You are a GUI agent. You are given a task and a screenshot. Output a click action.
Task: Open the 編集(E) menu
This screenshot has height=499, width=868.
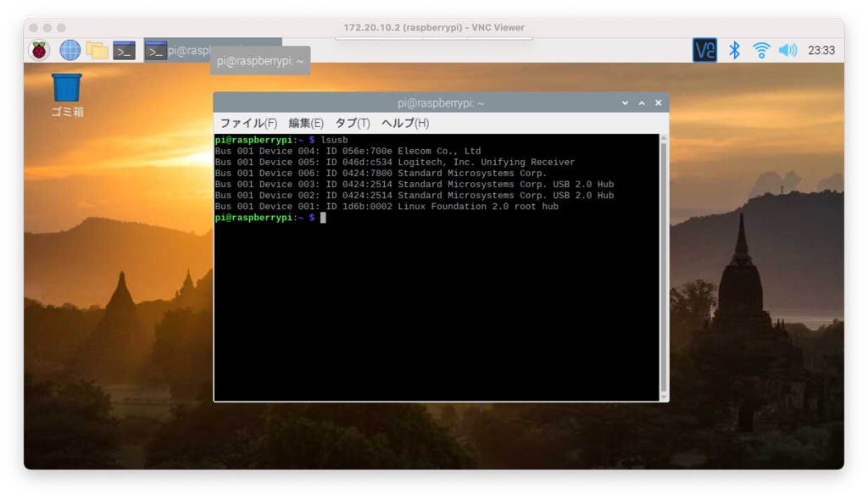click(x=306, y=123)
